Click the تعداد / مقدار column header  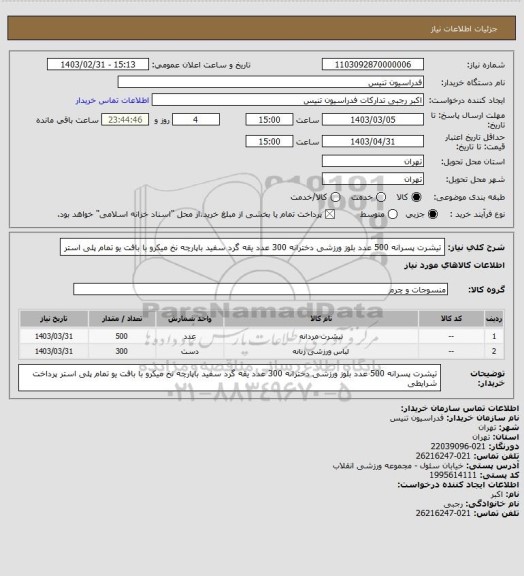click(122, 318)
